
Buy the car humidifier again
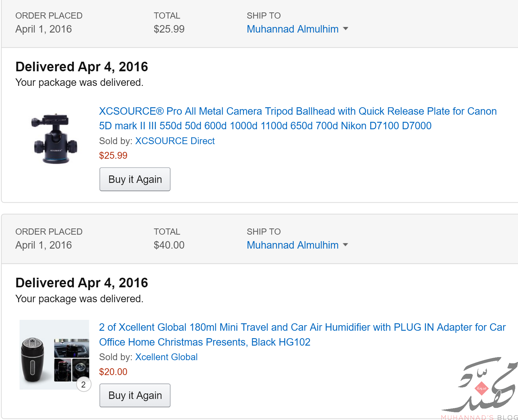point(135,395)
